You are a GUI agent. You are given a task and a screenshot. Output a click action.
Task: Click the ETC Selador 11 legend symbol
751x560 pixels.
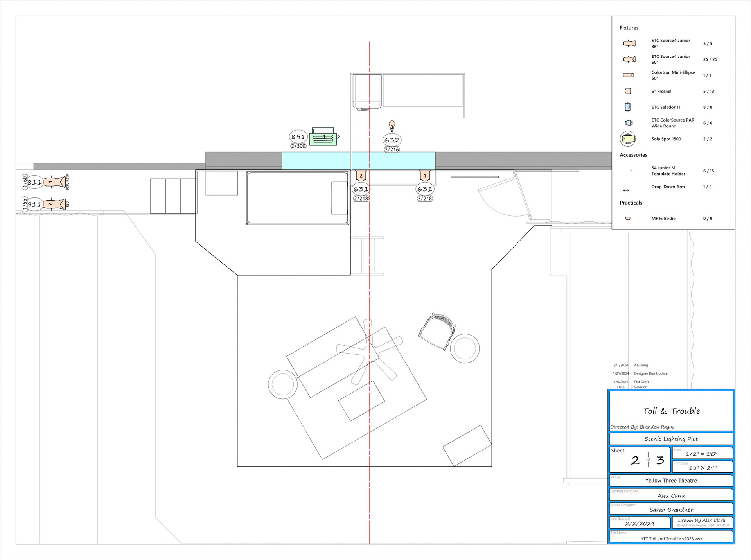click(x=628, y=107)
